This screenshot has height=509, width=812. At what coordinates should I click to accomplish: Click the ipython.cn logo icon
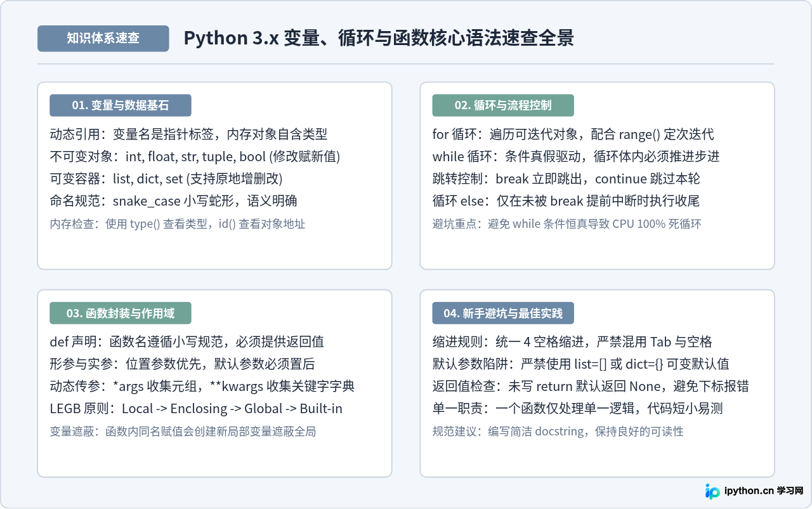click(x=712, y=491)
